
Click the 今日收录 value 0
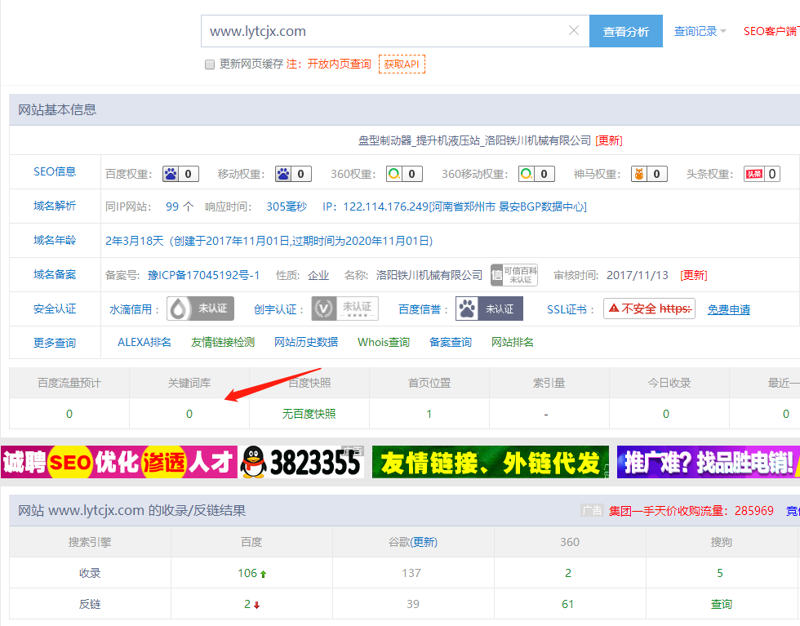tap(666, 414)
